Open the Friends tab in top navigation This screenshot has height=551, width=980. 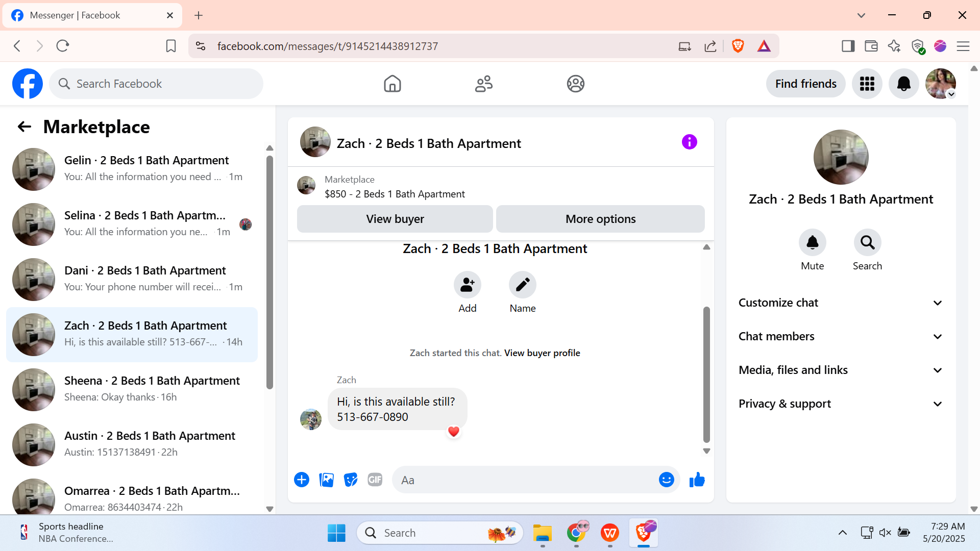pos(483,84)
